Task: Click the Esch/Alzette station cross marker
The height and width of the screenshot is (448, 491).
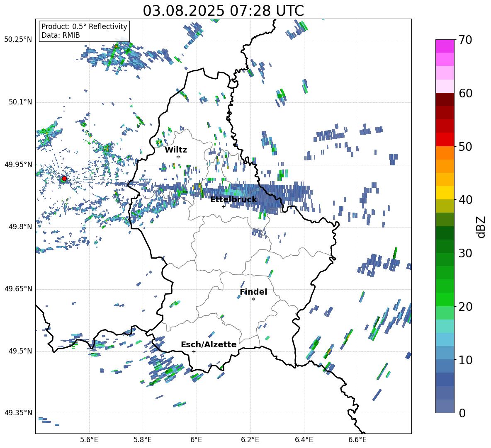Action: click(x=194, y=351)
